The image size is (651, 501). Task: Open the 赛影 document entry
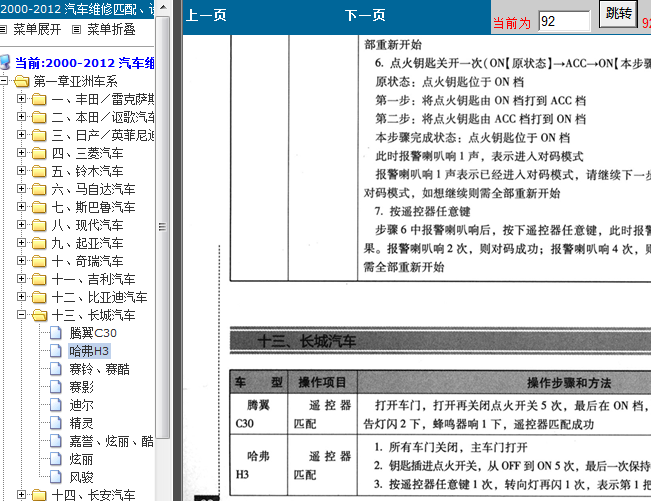click(81, 387)
